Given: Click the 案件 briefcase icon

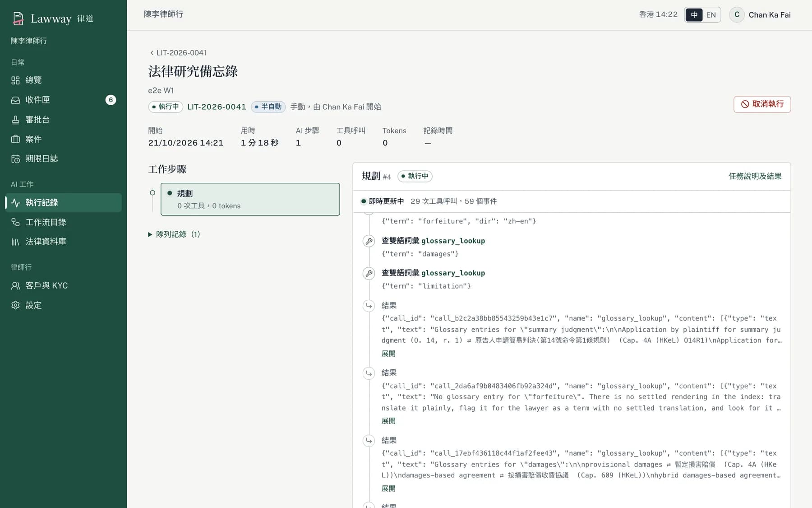Looking at the screenshot, I should pos(15,139).
